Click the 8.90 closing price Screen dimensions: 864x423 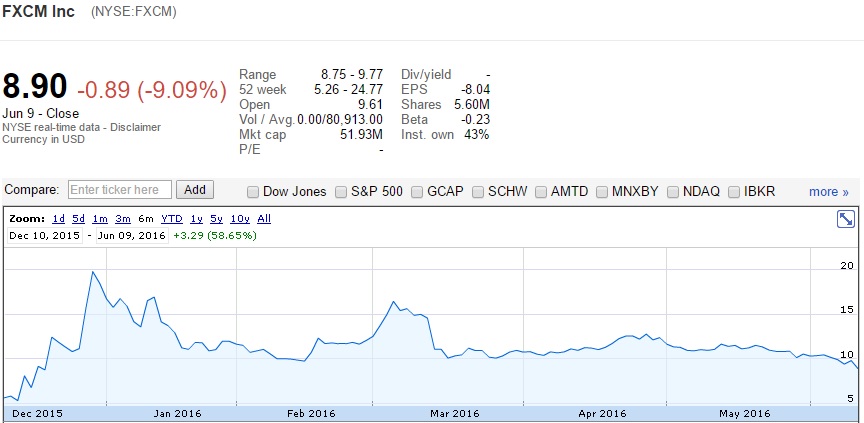tap(35, 87)
